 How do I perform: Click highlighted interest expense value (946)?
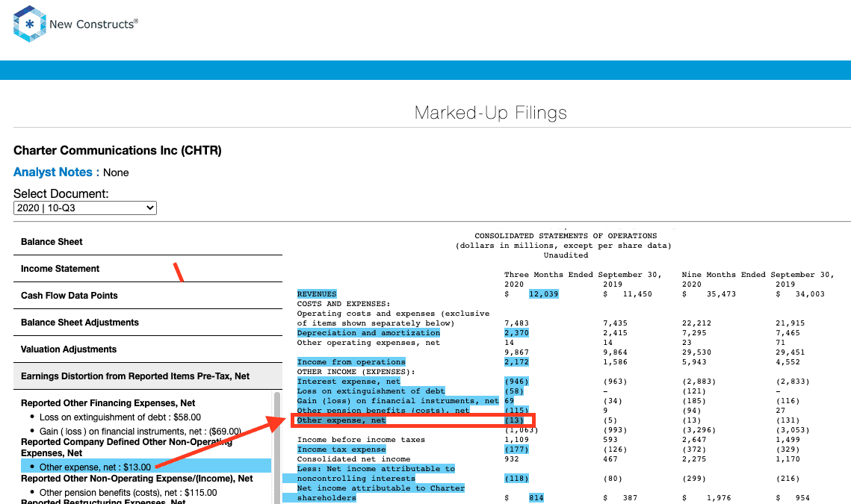(516, 382)
